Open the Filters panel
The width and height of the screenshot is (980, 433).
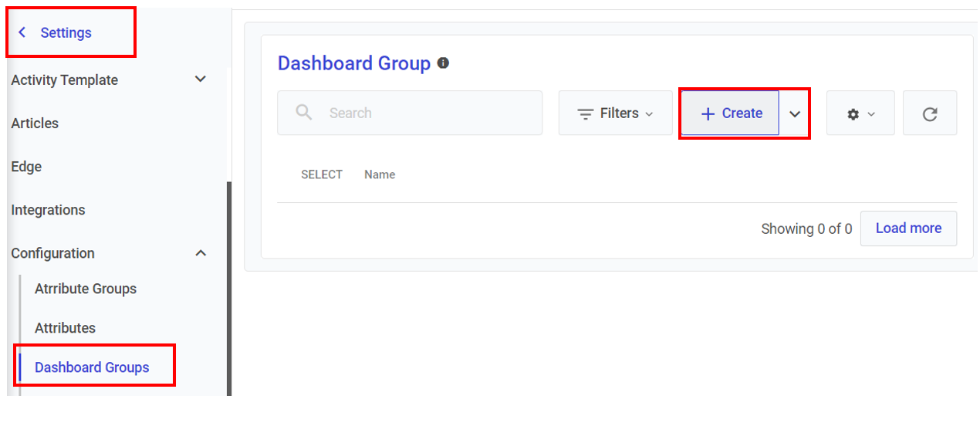[x=615, y=113]
